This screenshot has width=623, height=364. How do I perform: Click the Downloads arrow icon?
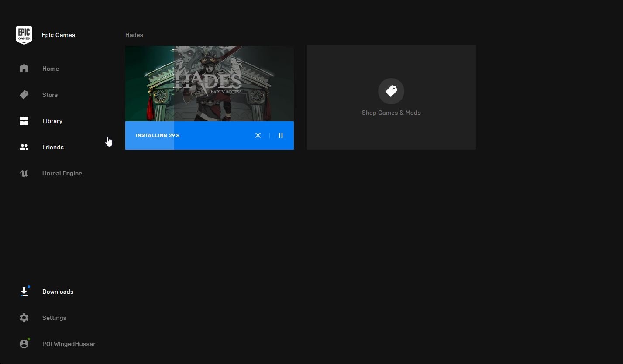(24, 292)
